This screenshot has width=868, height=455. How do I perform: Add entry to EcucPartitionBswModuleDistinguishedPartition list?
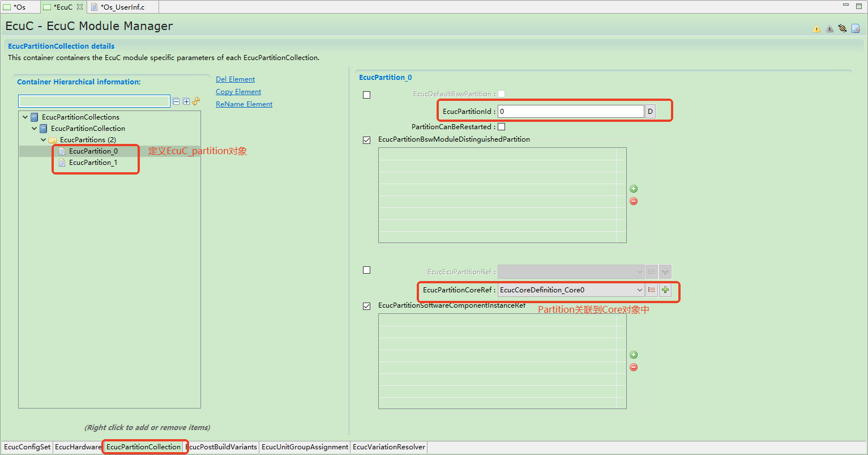pos(634,189)
